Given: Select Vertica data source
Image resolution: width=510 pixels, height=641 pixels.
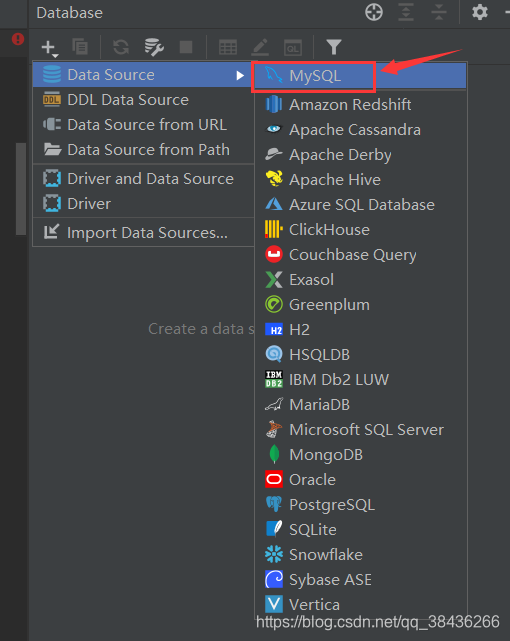Looking at the screenshot, I should [360, 604].
